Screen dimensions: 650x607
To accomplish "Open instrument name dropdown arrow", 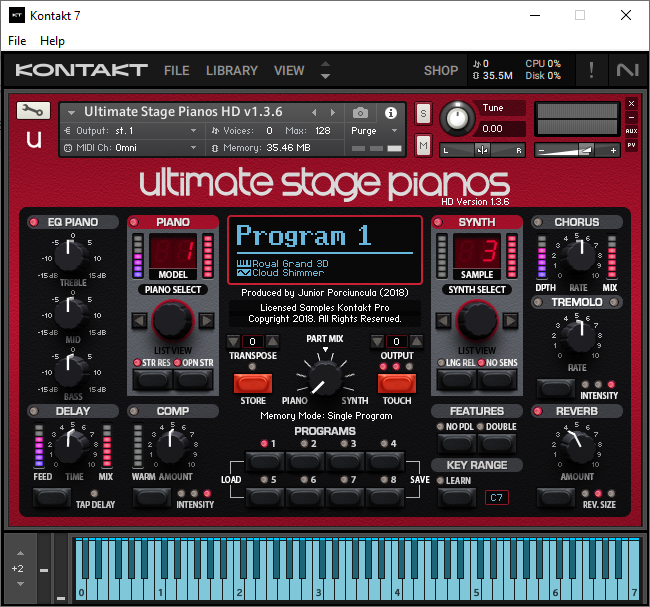I will click(x=71, y=112).
